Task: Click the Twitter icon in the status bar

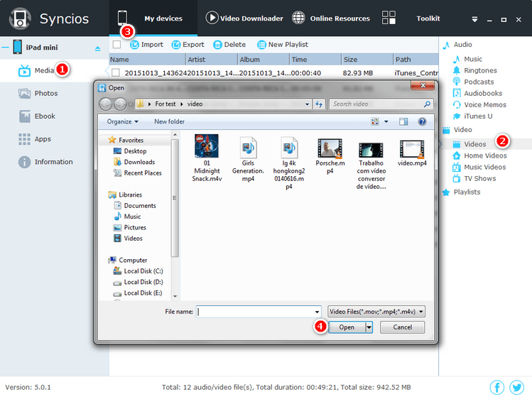Action: coord(516,387)
